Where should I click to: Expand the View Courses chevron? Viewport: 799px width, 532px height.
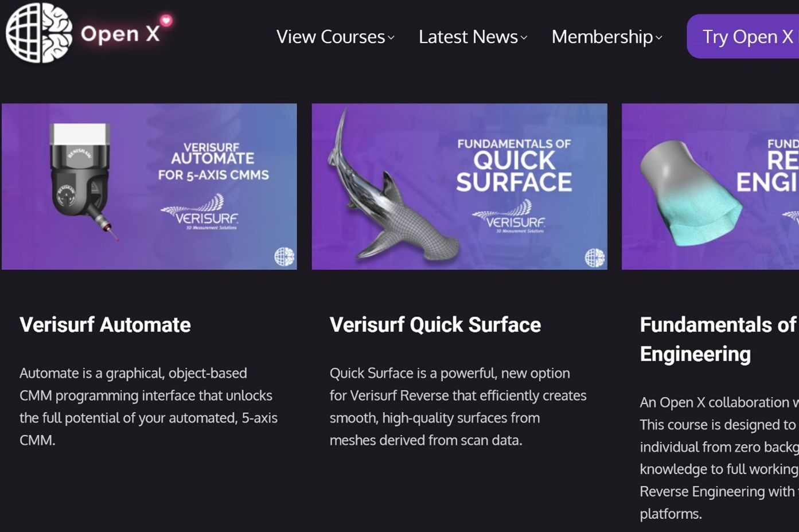click(x=391, y=38)
